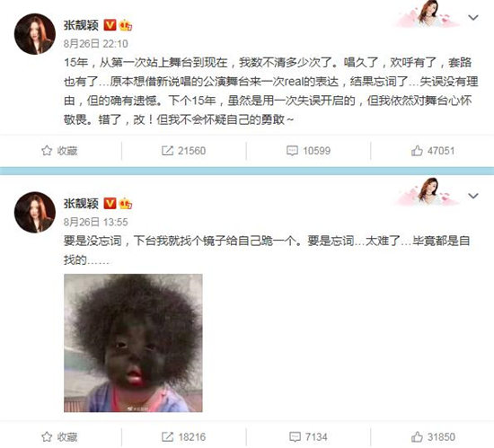
Task: Favorite the first post using star icon
Action: click(x=59, y=151)
